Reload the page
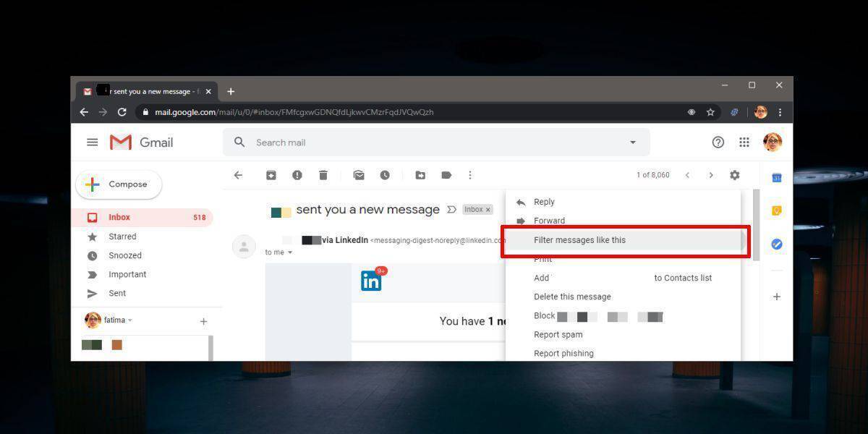Screen dimensions: 868x434 pyautogui.click(x=122, y=112)
